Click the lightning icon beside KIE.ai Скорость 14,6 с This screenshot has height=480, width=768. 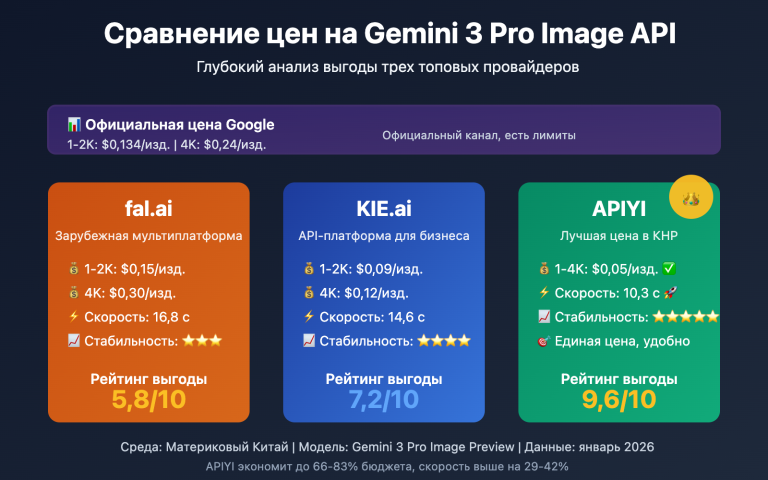click(x=309, y=316)
